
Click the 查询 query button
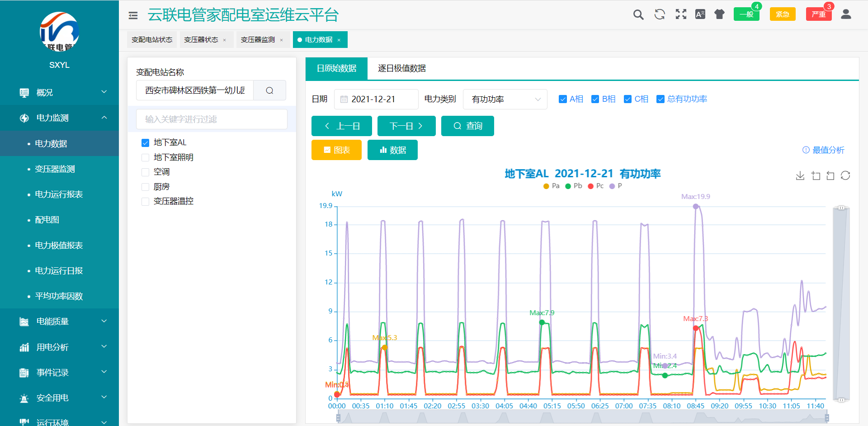pyautogui.click(x=467, y=126)
